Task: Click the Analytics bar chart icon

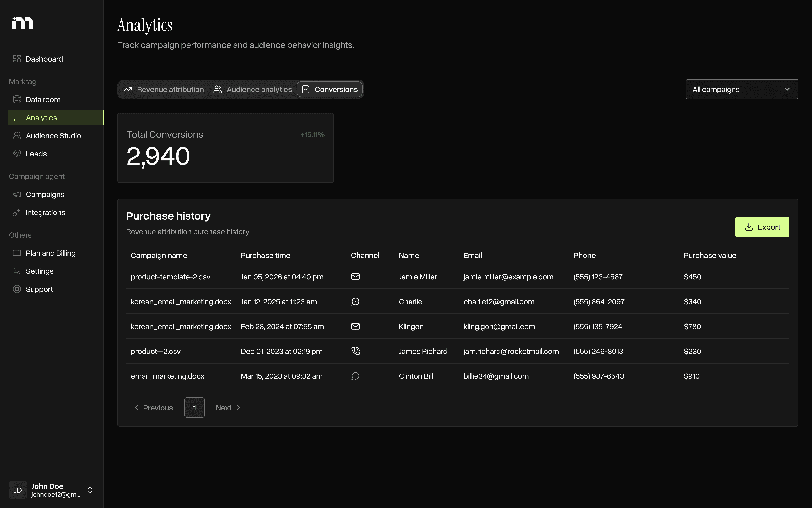Action: [x=17, y=118]
